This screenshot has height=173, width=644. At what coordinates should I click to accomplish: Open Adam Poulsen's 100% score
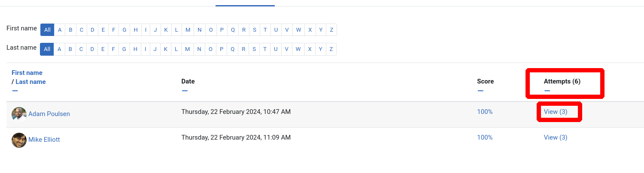pyautogui.click(x=485, y=112)
